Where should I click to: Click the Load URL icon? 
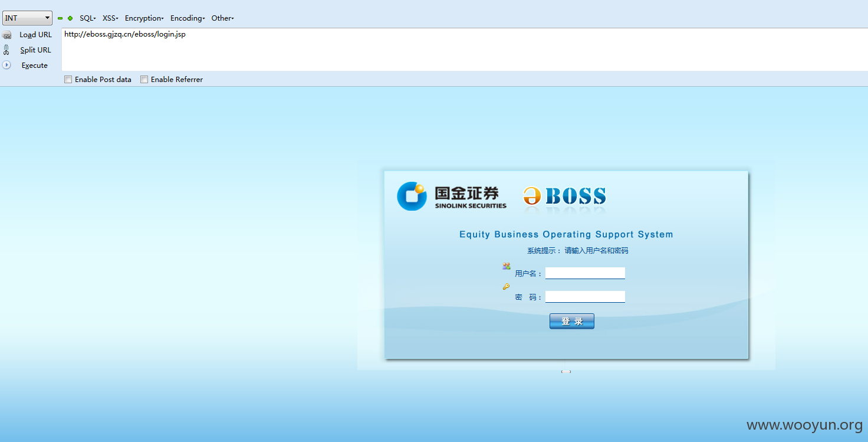tap(7, 35)
